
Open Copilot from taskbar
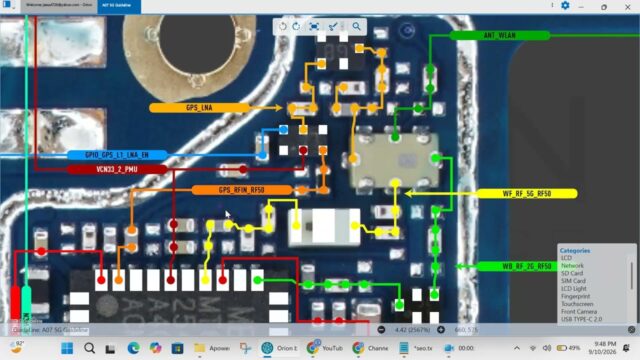pyautogui.click(x=155, y=348)
